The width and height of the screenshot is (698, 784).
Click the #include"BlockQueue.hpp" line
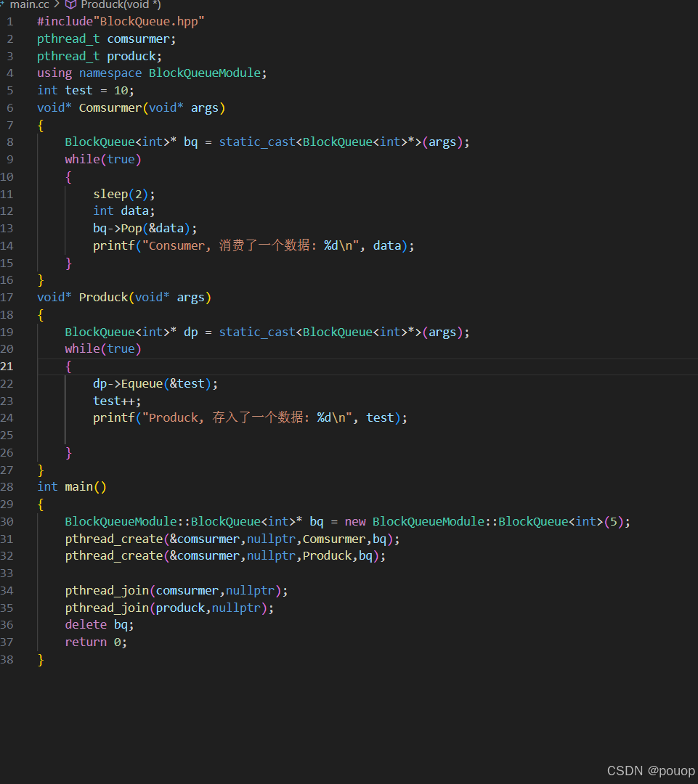click(121, 22)
